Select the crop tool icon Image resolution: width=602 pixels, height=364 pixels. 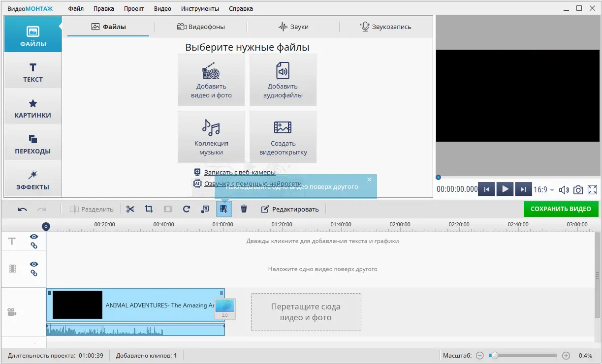click(149, 209)
